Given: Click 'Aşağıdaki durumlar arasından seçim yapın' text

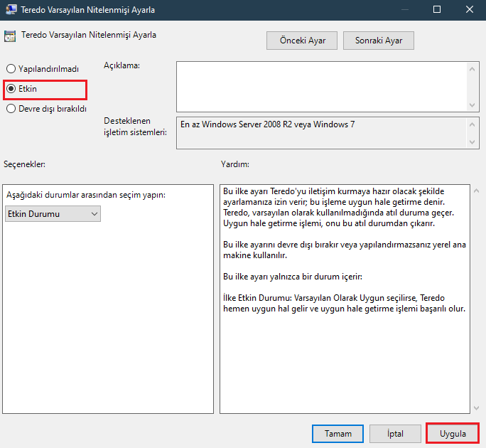Looking at the screenshot, I should tap(86, 195).
